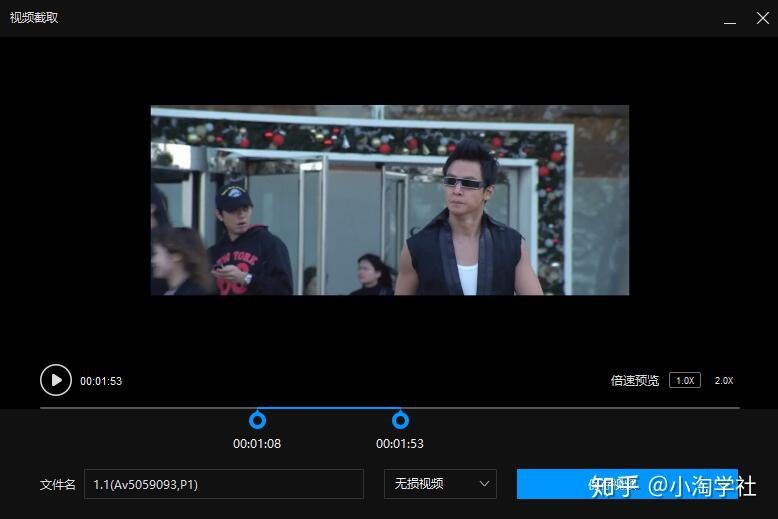This screenshot has height=519, width=778.
Task: Click the 视频截取 window title
Action: point(34,18)
